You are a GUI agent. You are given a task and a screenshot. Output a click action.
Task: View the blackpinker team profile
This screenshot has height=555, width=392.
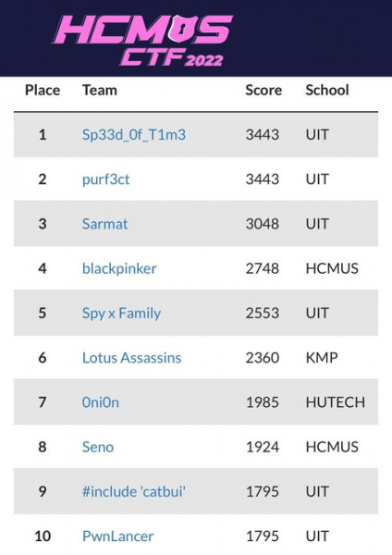[x=119, y=268]
